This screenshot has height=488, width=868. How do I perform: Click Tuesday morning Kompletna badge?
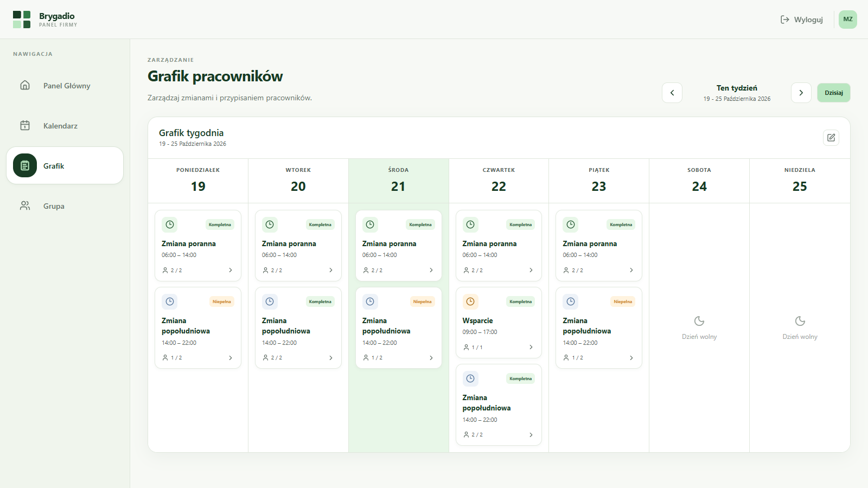320,224
